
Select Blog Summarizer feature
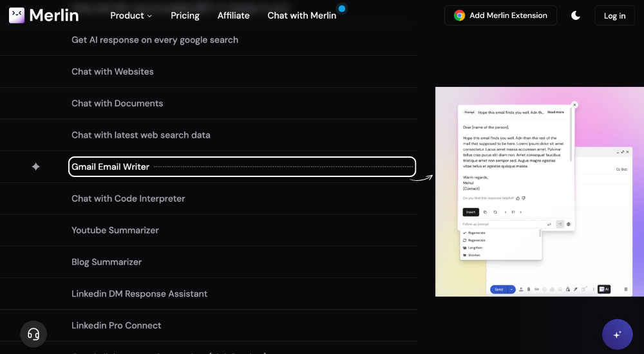click(106, 262)
